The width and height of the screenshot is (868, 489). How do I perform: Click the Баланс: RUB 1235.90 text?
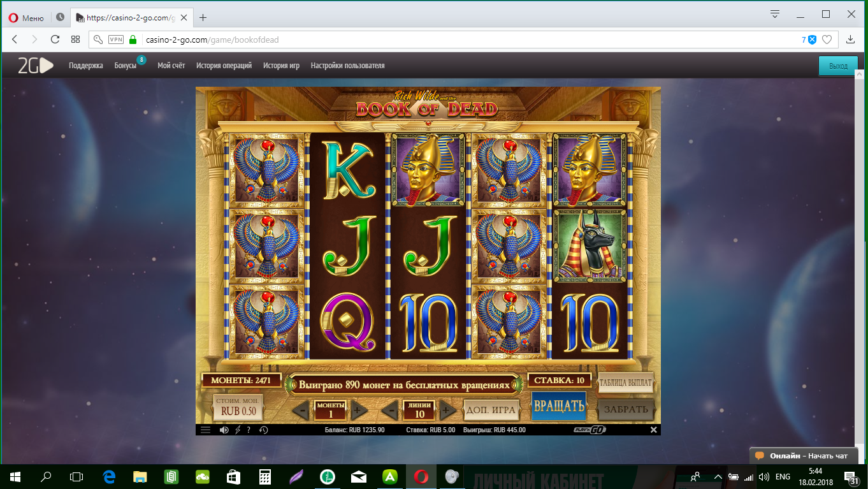354,430
